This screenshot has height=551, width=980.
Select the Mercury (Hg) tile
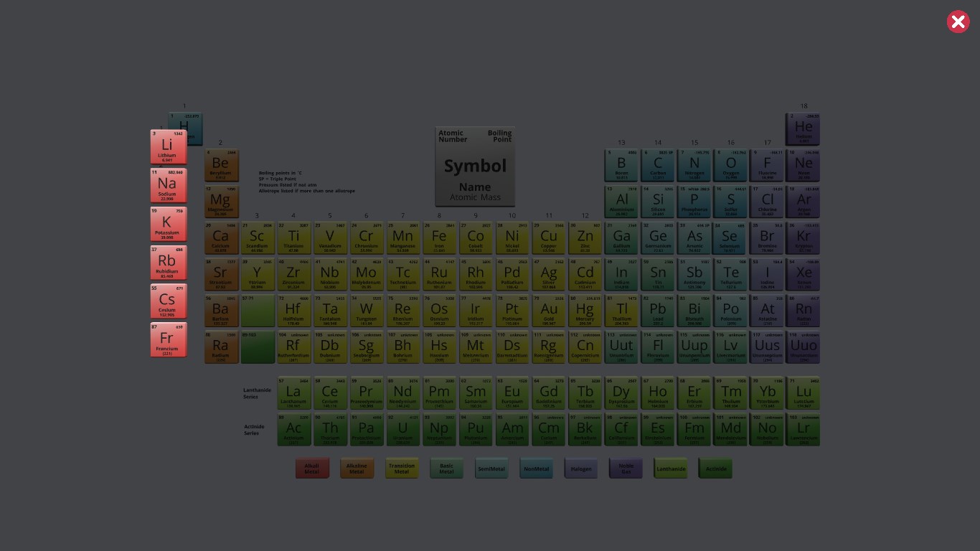coord(585,311)
